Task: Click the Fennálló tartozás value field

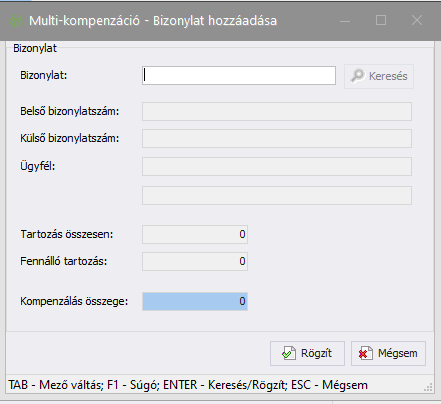Action: point(195,261)
